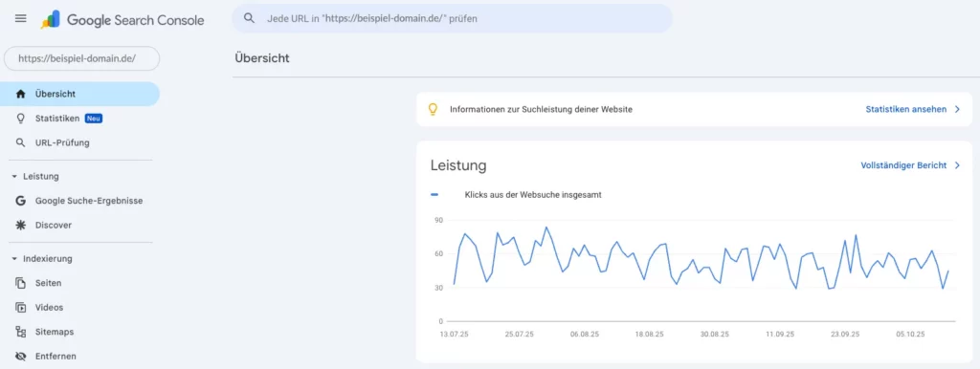The height and width of the screenshot is (369, 980).
Task: Click the Videos icon in sidebar
Action: [x=21, y=308]
